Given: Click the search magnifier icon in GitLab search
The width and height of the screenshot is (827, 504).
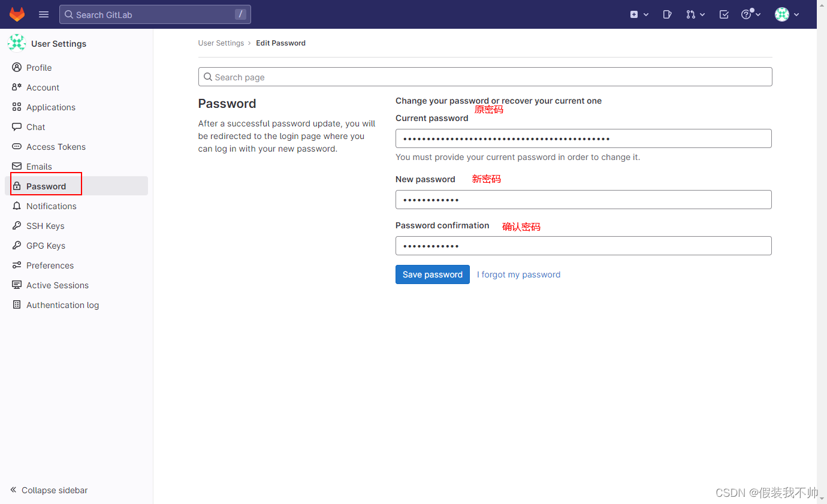Looking at the screenshot, I should pyautogui.click(x=69, y=14).
